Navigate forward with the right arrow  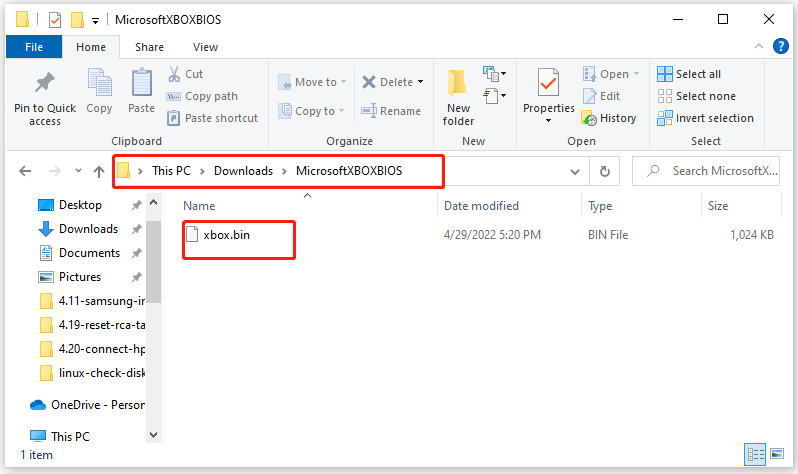click(x=54, y=171)
